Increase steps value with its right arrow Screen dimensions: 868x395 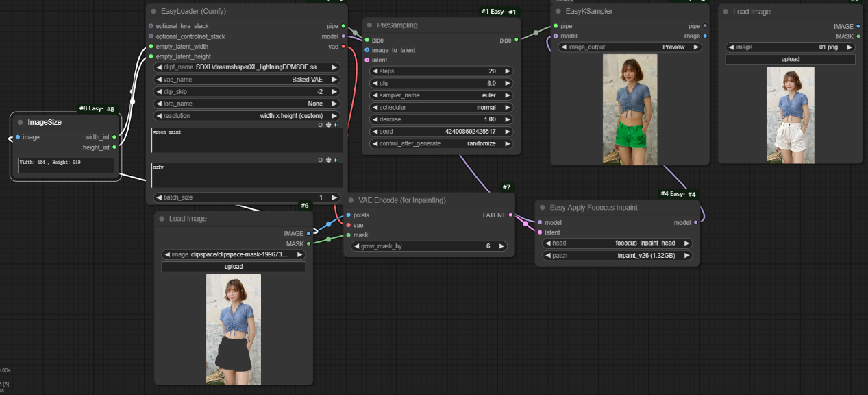coord(508,71)
